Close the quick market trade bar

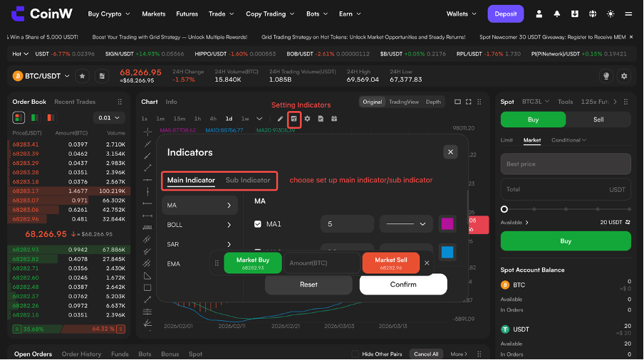[427, 263]
